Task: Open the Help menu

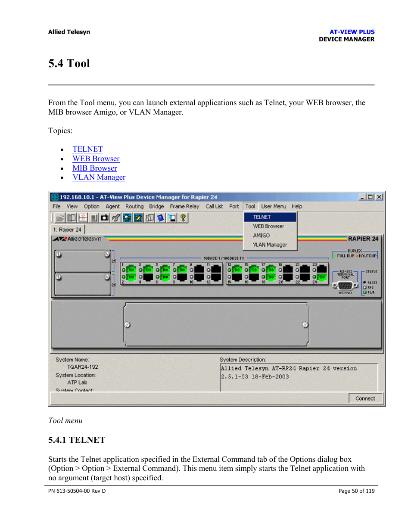Action: [297, 206]
